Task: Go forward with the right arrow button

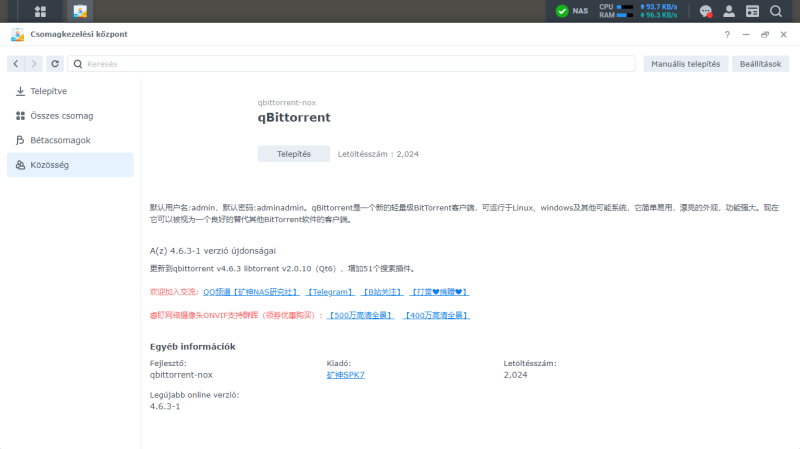Action: [34, 64]
